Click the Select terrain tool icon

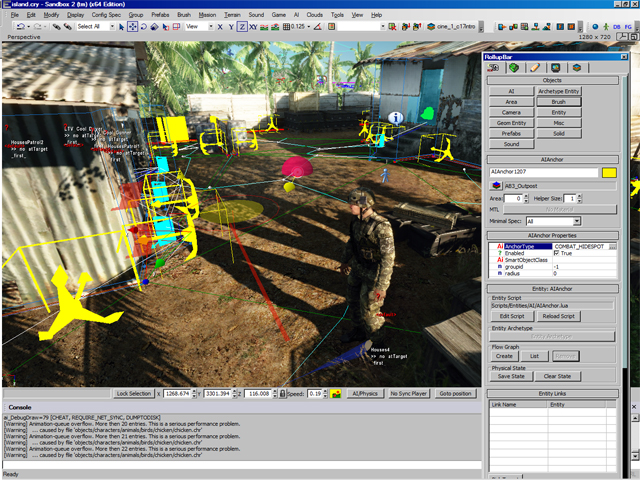tap(165, 27)
